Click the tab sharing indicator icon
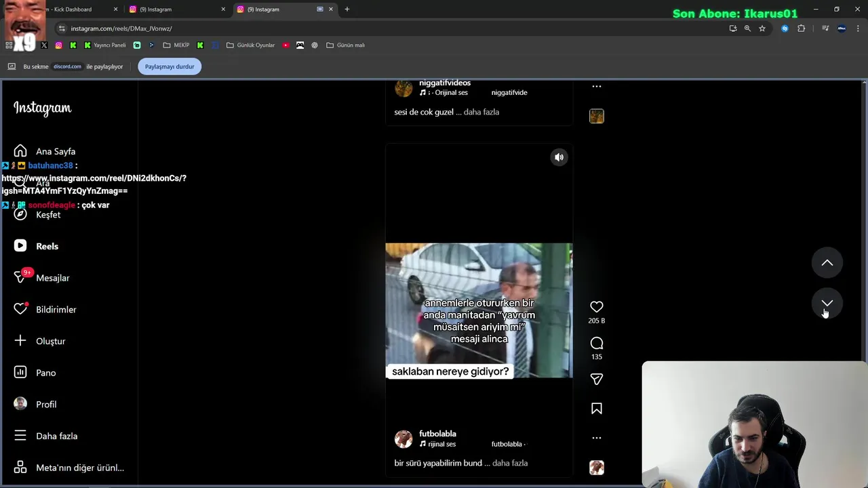The width and height of the screenshot is (868, 488). [320, 9]
